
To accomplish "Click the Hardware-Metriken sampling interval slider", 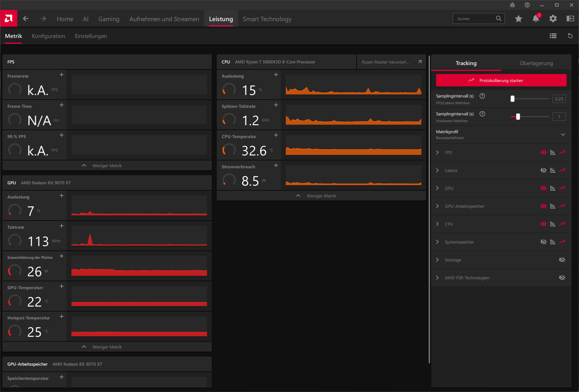I will pos(530,117).
